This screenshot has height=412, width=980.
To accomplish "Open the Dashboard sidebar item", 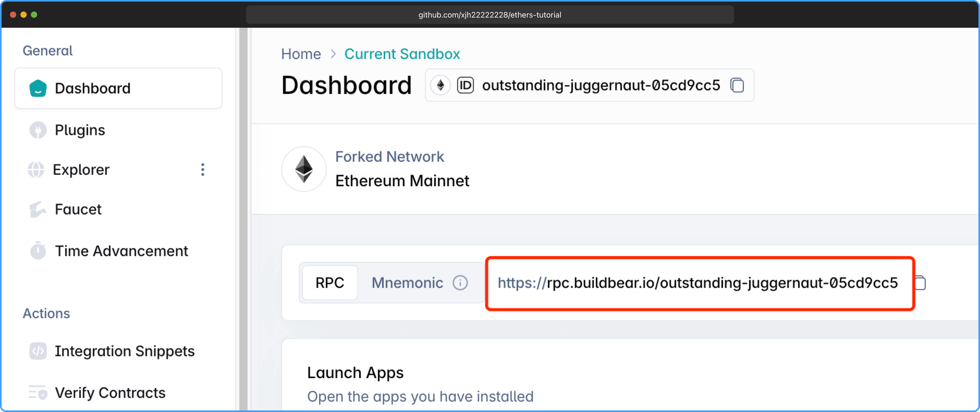I will [x=118, y=88].
